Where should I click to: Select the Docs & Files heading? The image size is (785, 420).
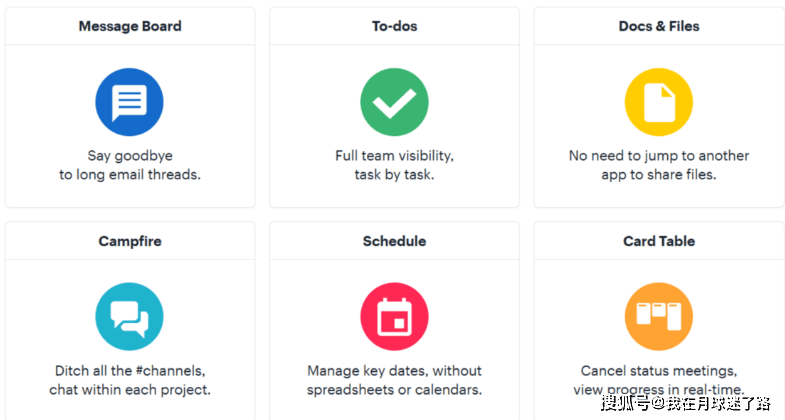click(658, 26)
